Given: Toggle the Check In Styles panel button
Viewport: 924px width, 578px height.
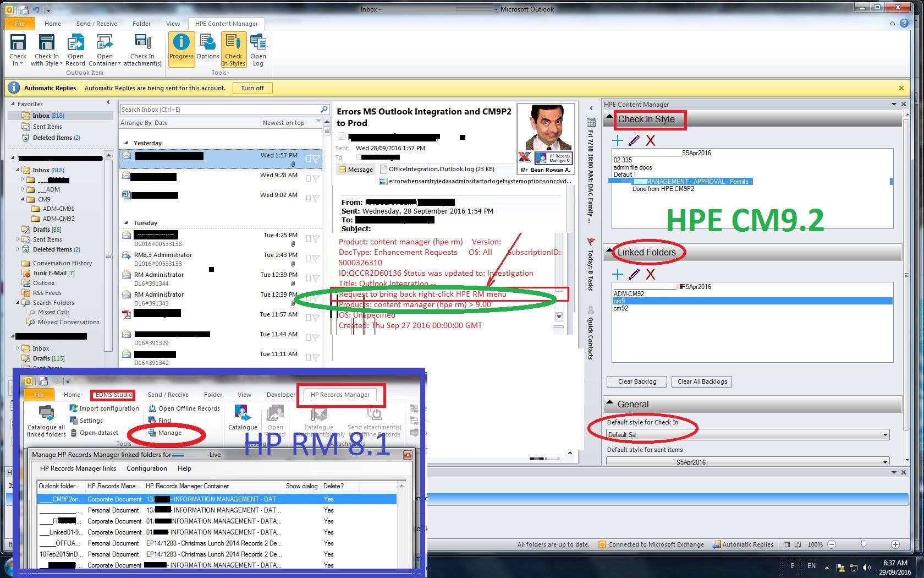Looking at the screenshot, I should 234,49.
